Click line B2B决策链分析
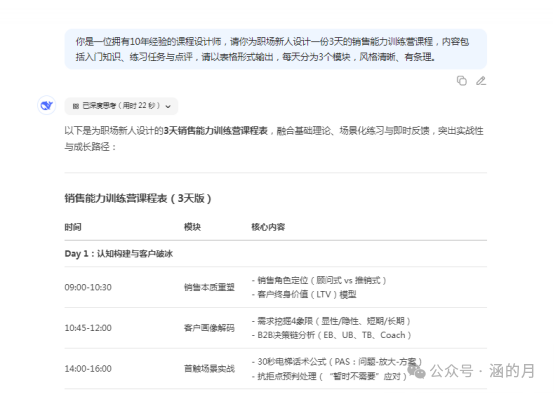 tap(331, 335)
